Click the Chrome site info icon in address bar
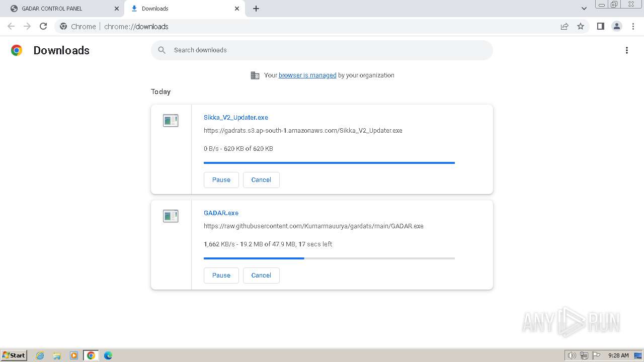The image size is (644, 362). [63, 26]
